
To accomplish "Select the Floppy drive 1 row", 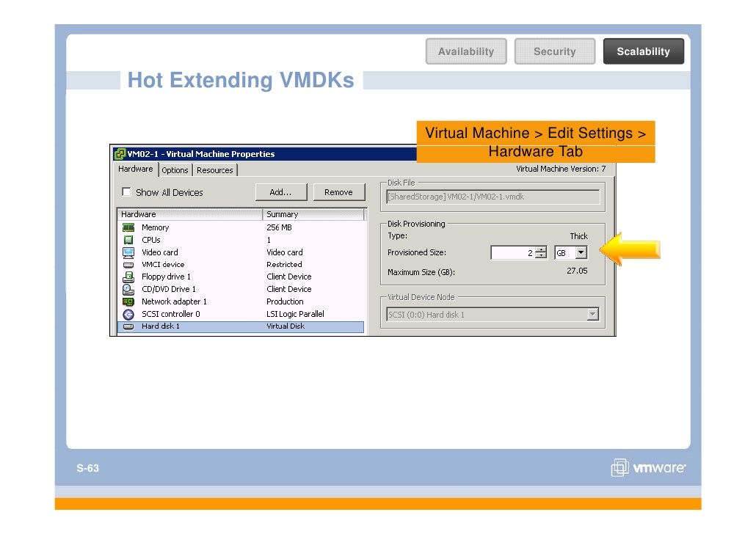I will tap(241, 277).
